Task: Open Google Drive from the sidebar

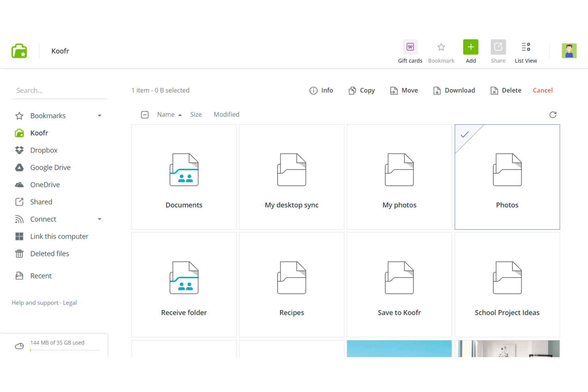Action: coord(50,167)
